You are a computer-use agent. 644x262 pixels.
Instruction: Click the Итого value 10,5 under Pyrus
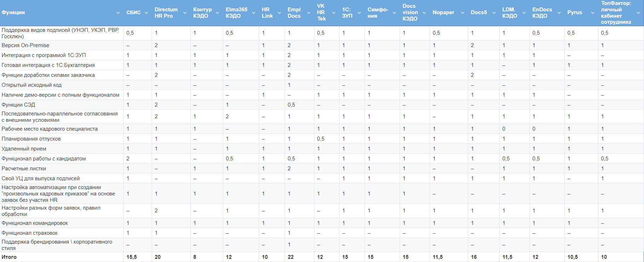tap(573, 257)
